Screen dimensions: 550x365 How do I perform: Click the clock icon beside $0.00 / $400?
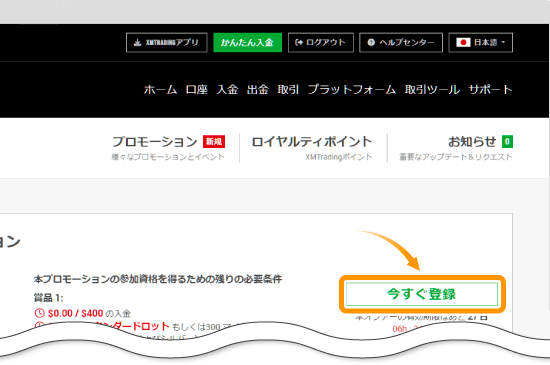coord(39,313)
